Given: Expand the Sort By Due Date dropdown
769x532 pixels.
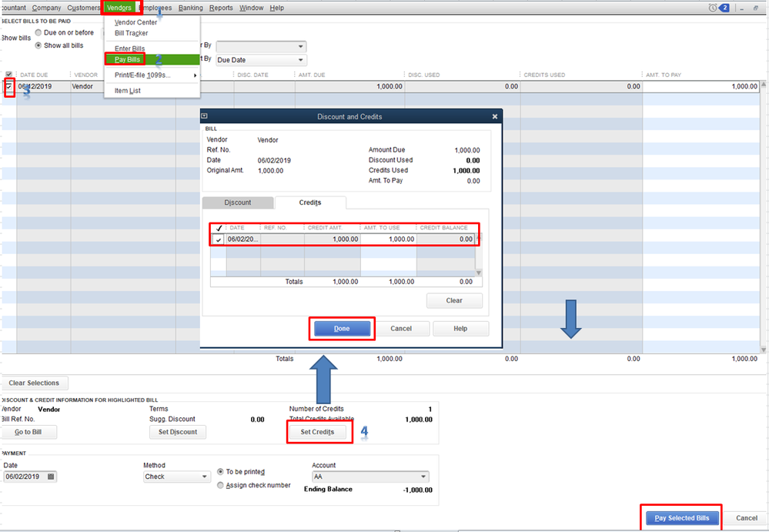Looking at the screenshot, I should pos(301,60).
